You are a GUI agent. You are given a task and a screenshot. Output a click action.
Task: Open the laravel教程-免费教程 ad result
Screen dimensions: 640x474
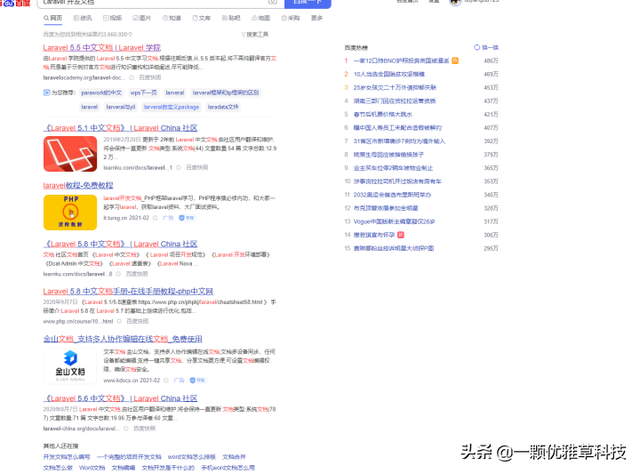click(x=78, y=185)
